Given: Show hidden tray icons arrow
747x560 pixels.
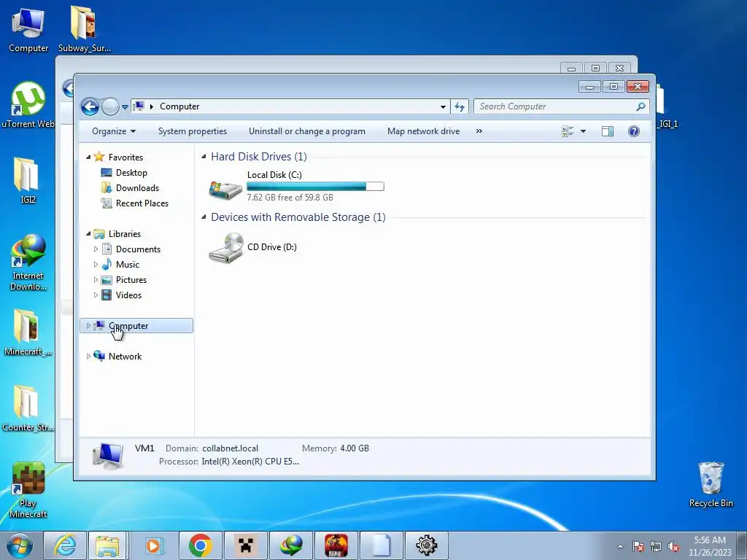Looking at the screenshot, I should (620, 547).
